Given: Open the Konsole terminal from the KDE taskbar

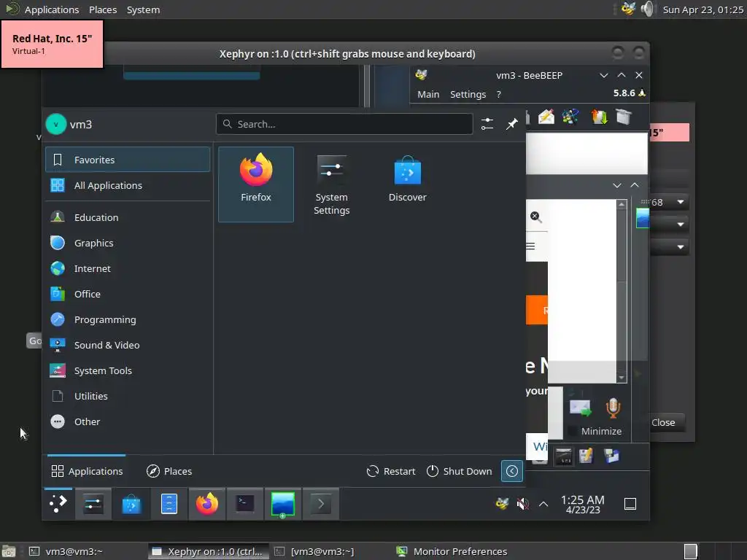Looking at the screenshot, I should pos(245,503).
